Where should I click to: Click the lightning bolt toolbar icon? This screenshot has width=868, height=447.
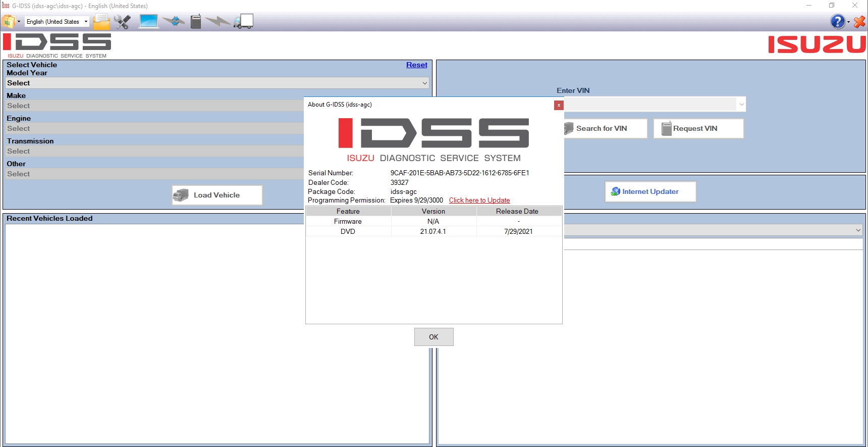tap(218, 21)
